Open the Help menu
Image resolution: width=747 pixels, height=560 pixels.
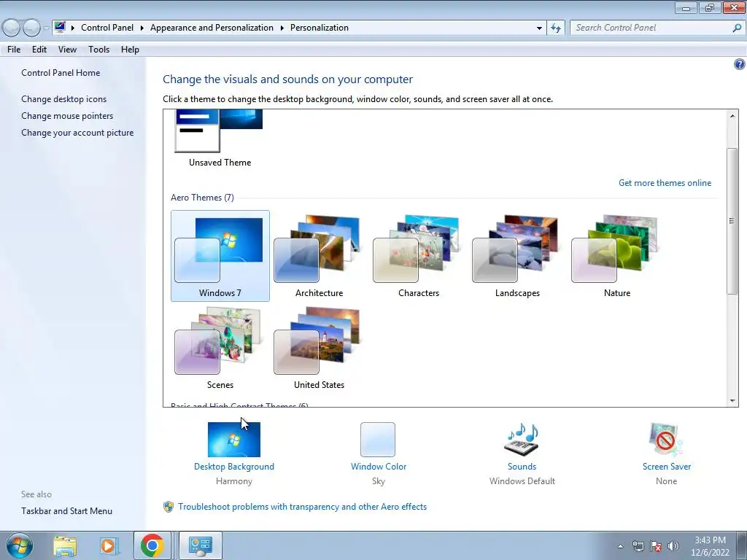130,50
